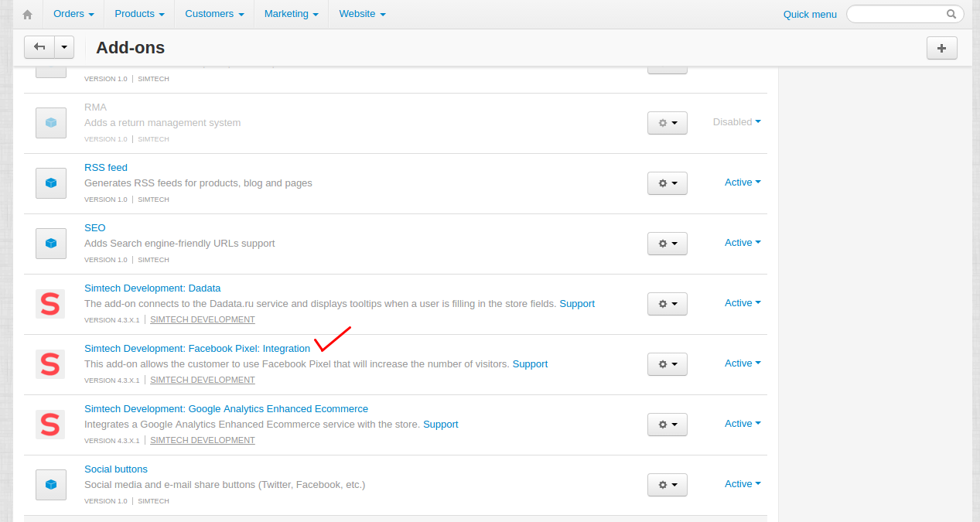Open the gear menu for Dadata add-on
Screen dimensions: 980x522
coord(668,304)
